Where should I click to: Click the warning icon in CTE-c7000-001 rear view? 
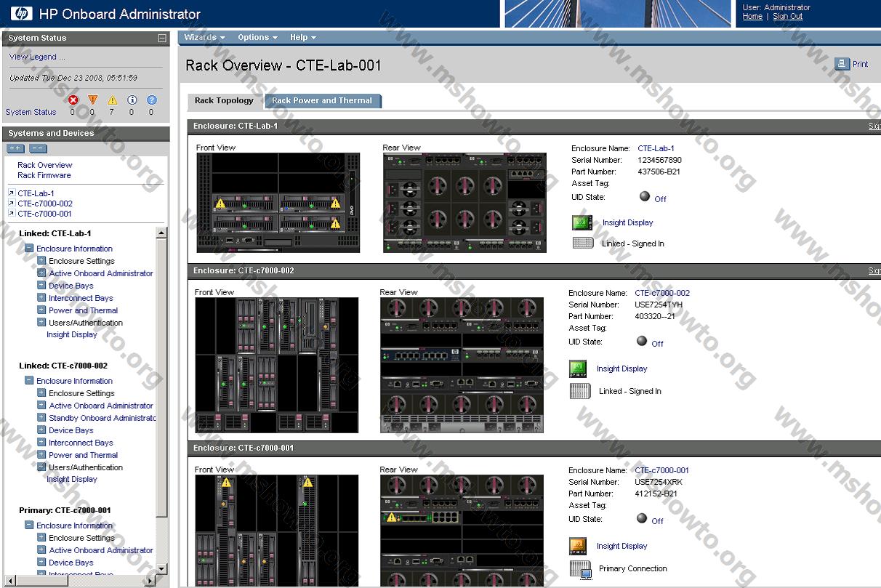[x=393, y=517]
